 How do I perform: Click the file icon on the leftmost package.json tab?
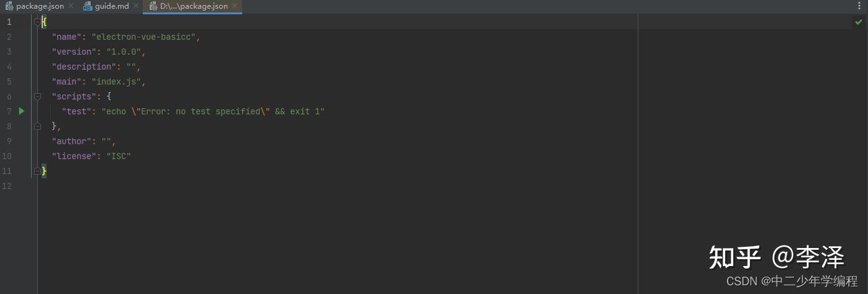pos(9,6)
